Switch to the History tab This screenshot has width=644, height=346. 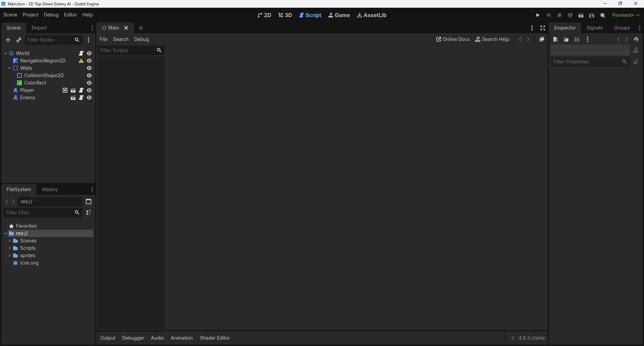point(50,189)
